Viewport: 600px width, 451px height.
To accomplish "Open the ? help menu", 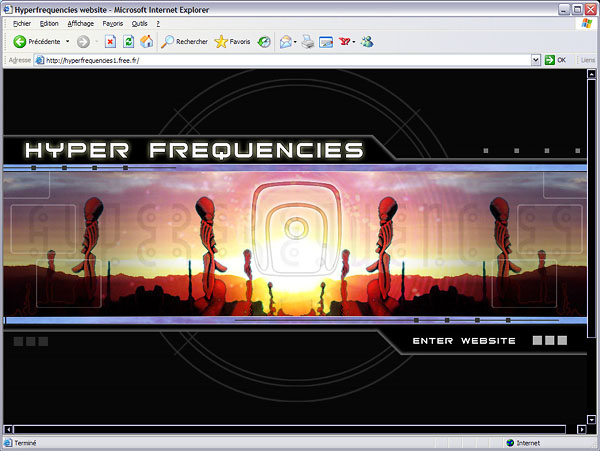I will click(158, 24).
